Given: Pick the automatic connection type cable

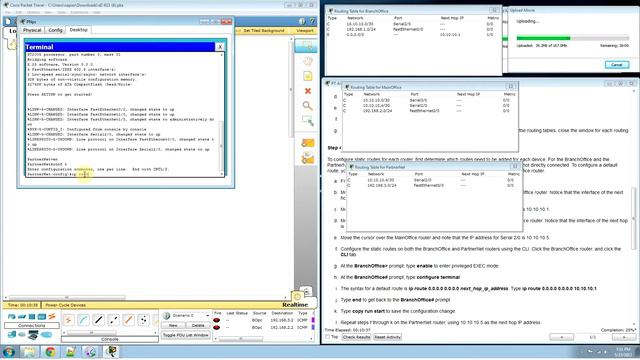Looking at the screenshot, I should click(x=68, y=320).
